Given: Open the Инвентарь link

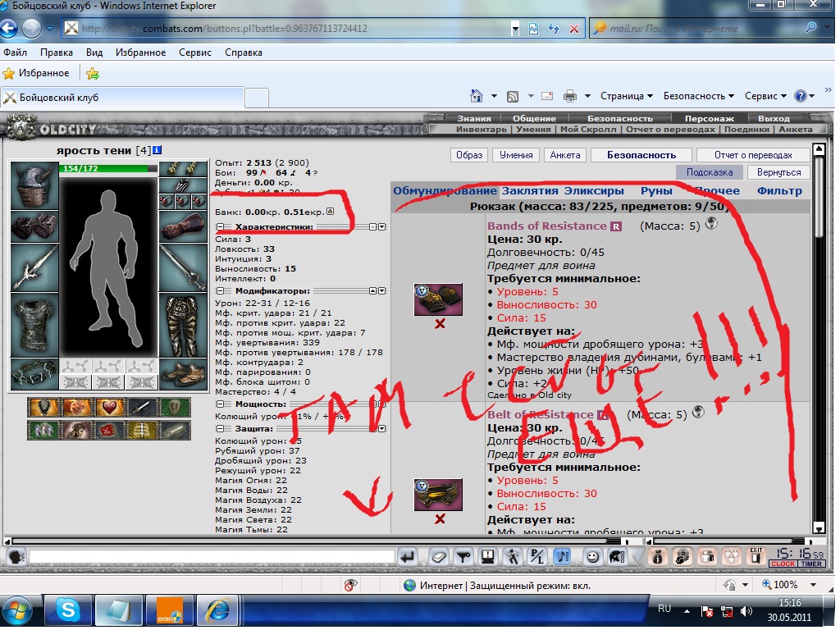Looking at the screenshot, I should coord(481,129).
